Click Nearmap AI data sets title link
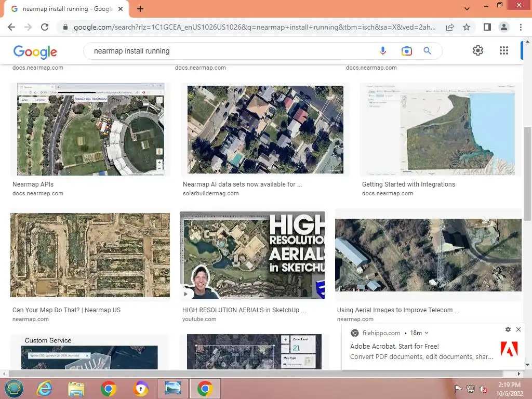The image size is (532, 399). pos(242,184)
